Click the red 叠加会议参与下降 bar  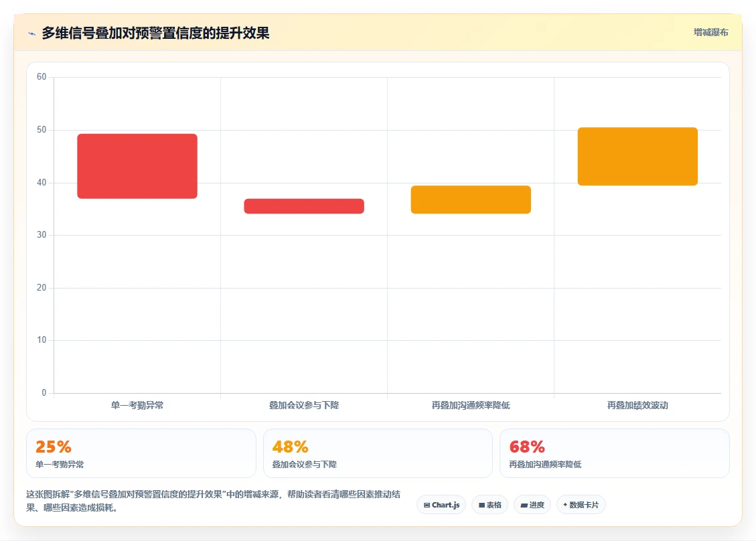pyautogui.click(x=304, y=206)
